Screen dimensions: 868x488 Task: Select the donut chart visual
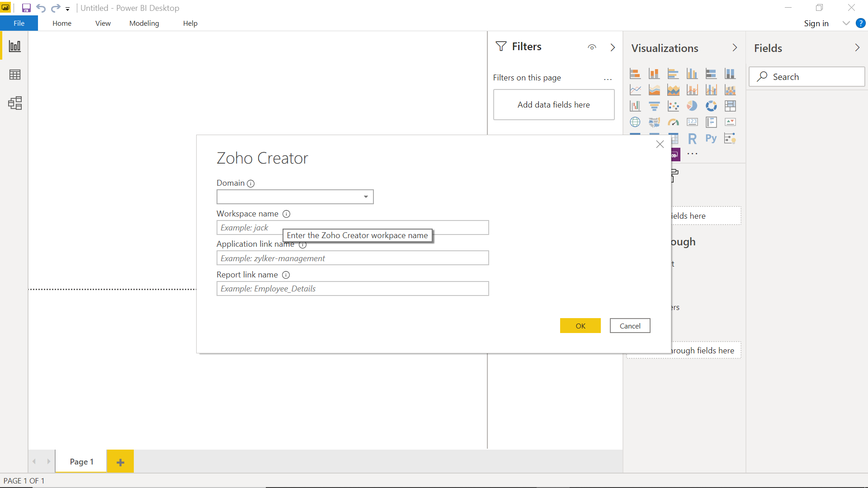pos(711,106)
